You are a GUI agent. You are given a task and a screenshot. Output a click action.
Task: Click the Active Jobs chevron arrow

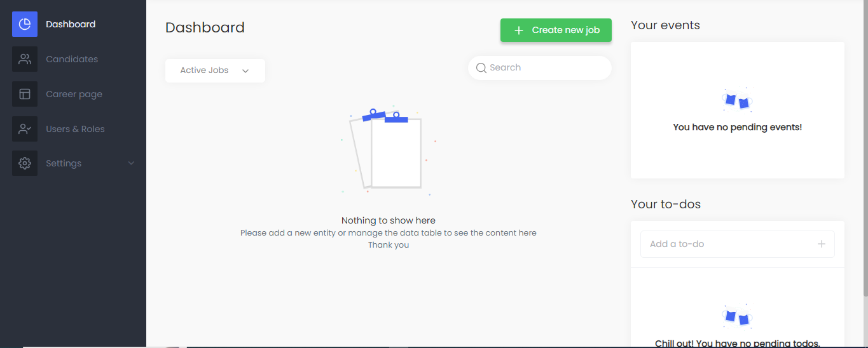coord(245,71)
